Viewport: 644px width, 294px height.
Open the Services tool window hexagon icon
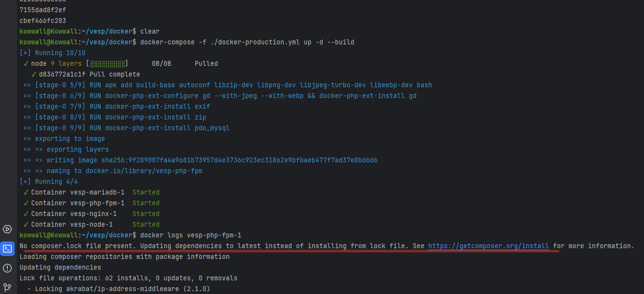[x=7, y=229]
